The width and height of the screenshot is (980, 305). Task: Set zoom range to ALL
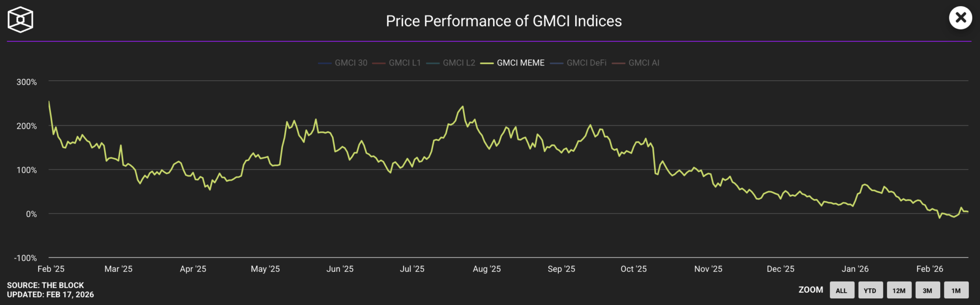(x=842, y=290)
